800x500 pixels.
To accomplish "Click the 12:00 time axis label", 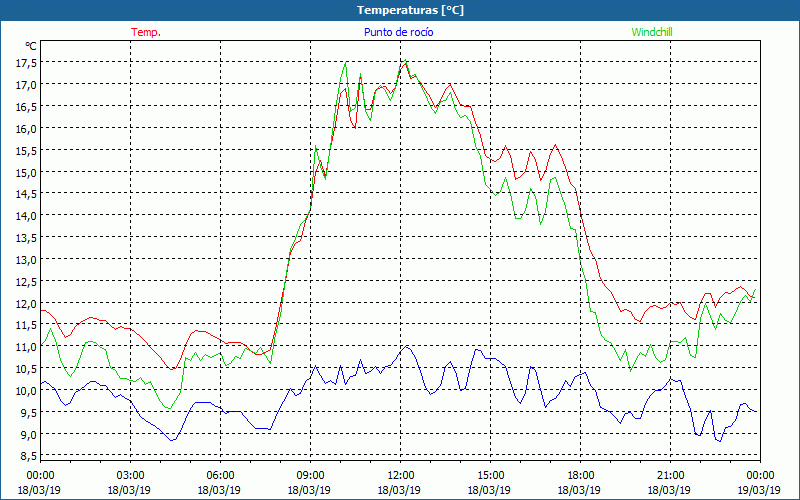I will tap(400, 476).
